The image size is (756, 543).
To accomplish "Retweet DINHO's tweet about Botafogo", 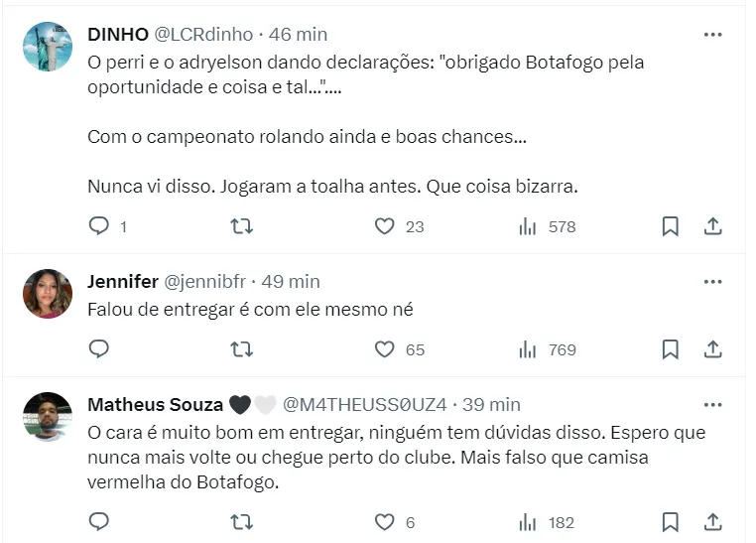I will (241, 226).
